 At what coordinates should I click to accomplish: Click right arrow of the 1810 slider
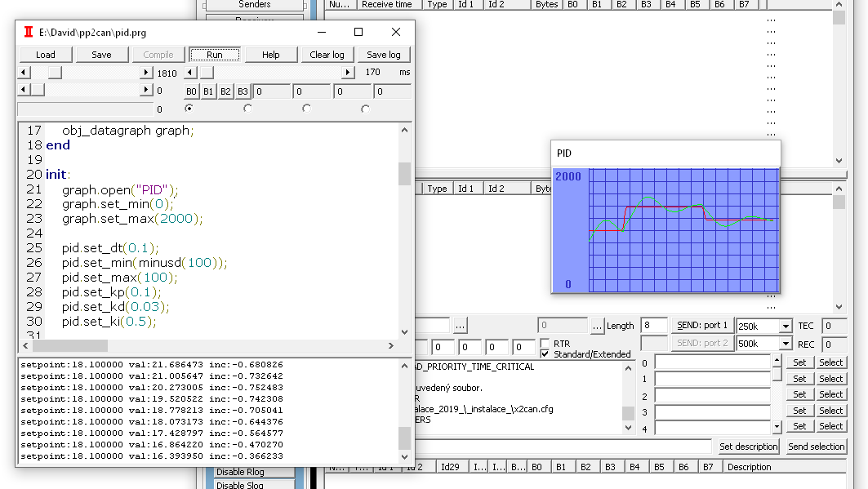click(x=146, y=73)
